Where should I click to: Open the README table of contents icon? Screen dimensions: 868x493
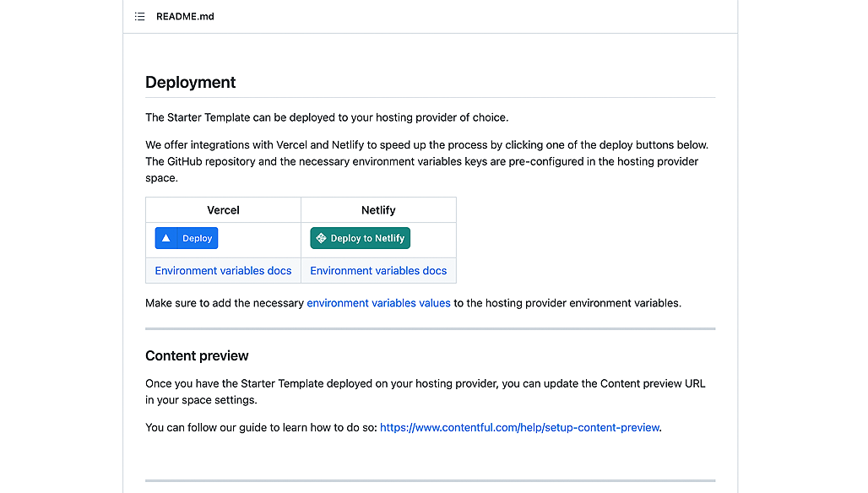click(140, 16)
